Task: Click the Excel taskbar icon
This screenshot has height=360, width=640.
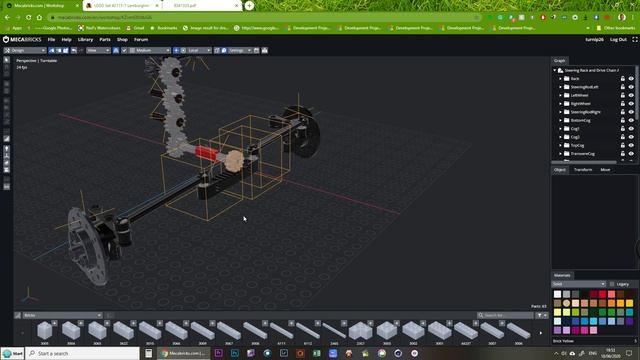Action: (x=316, y=353)
